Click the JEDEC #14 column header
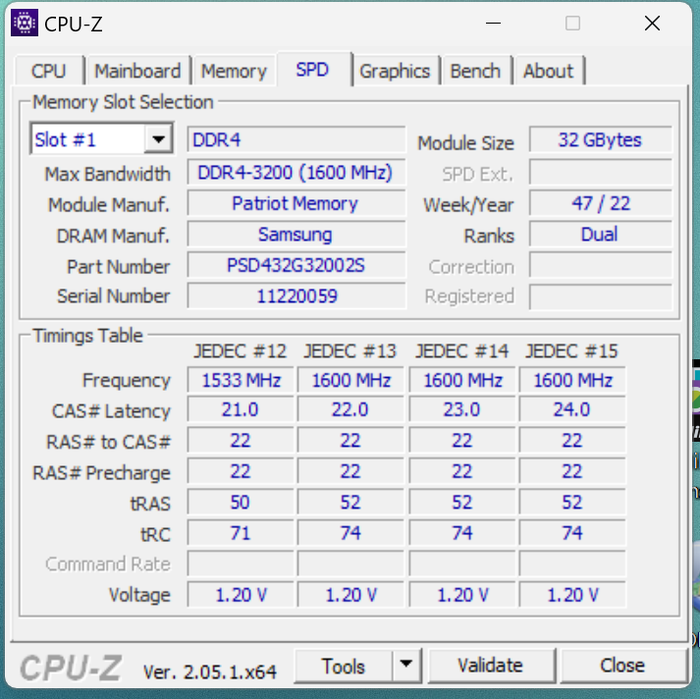This screenshot has height=699, width=700. [462, 351]
